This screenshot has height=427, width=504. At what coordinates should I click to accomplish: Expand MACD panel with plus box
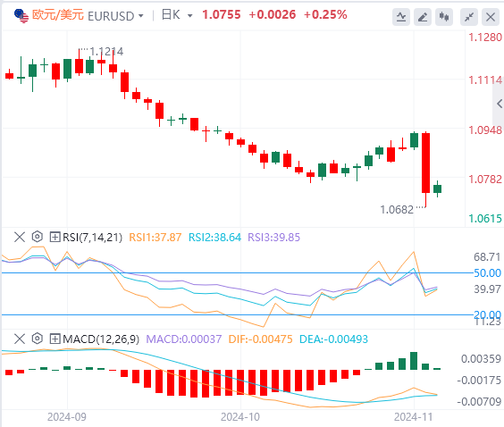click(55, 339)
